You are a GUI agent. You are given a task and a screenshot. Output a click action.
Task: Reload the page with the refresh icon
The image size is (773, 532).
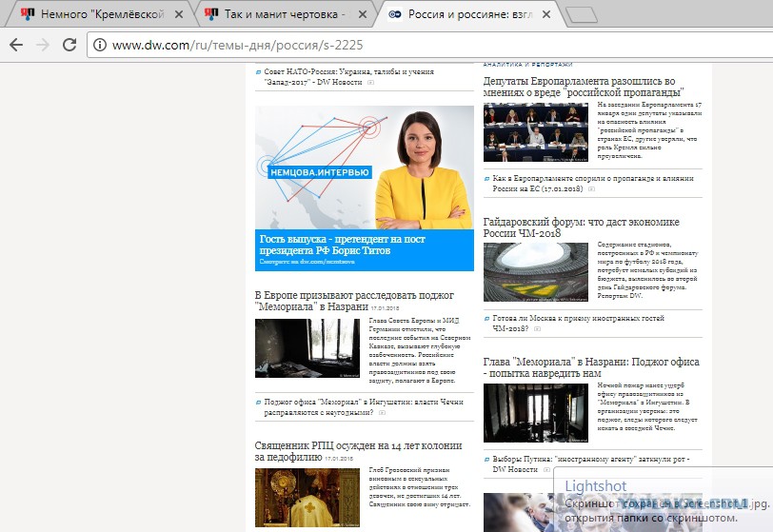69,45
